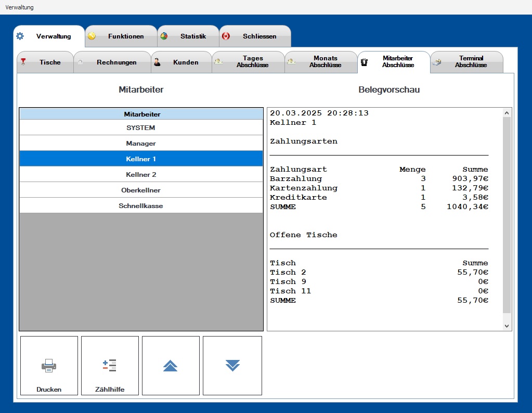Click the gear icon on Verwaltung tab
This screenshot has width=532, height=413.
click(20, 36)
